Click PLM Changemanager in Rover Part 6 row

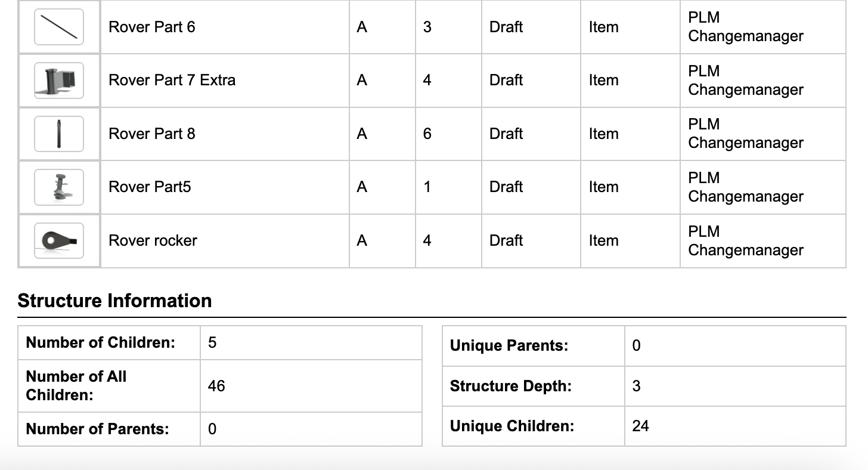click(745, 27)
